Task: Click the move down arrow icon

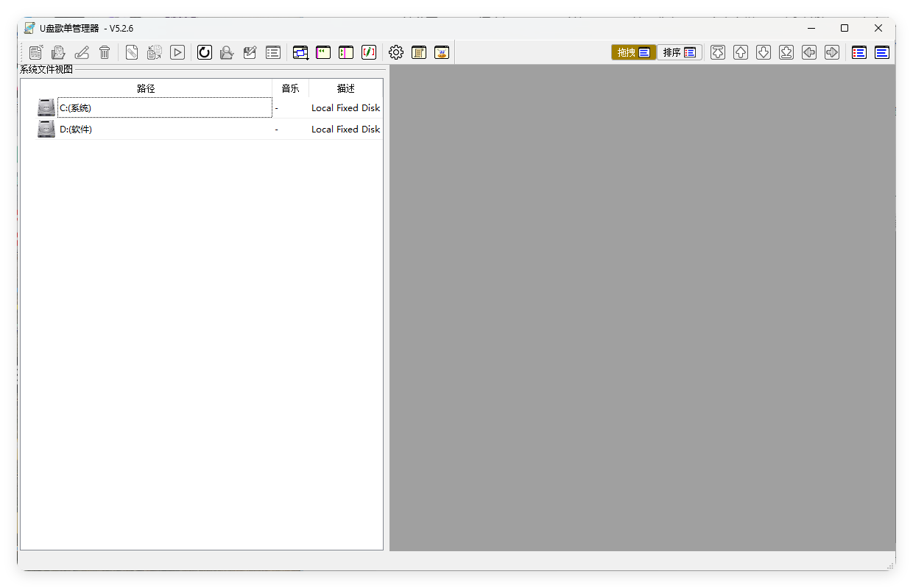Action: 764,52
